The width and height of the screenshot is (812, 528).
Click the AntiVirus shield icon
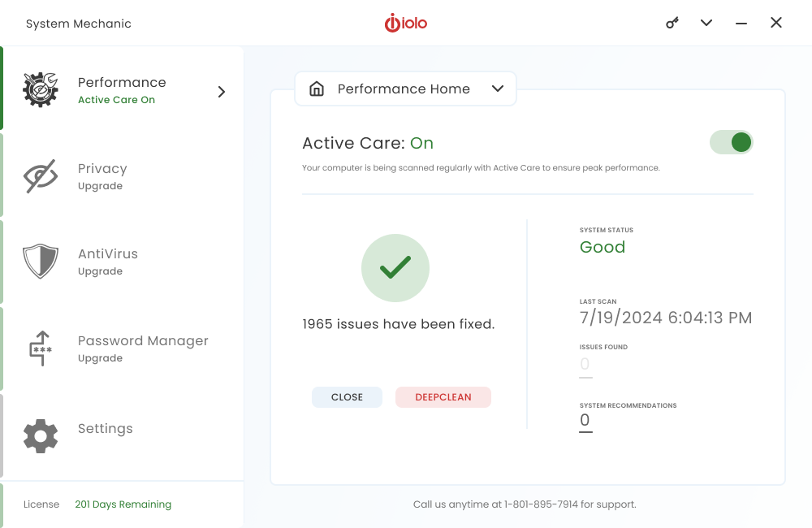click(41, 261)
